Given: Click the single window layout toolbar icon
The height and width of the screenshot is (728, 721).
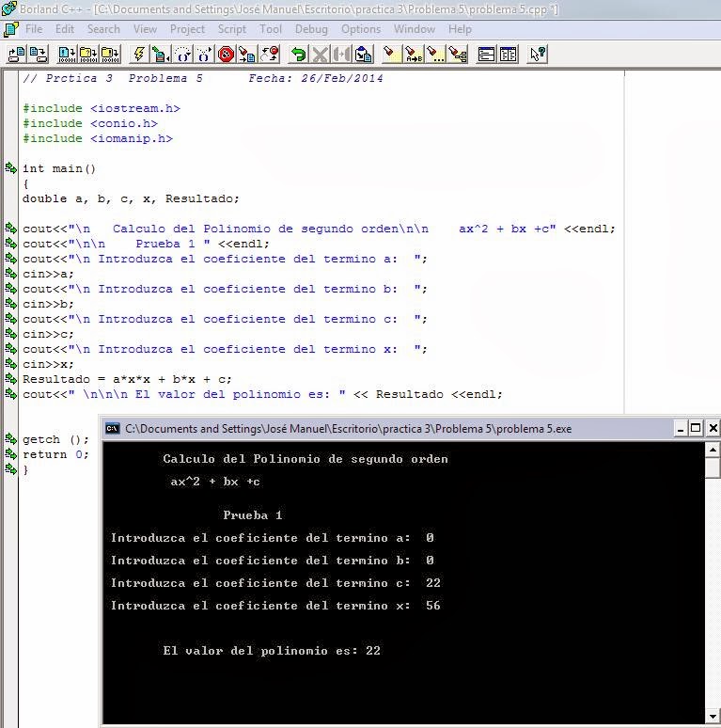Looking at the screenshot, I should [x=486, y=55].
